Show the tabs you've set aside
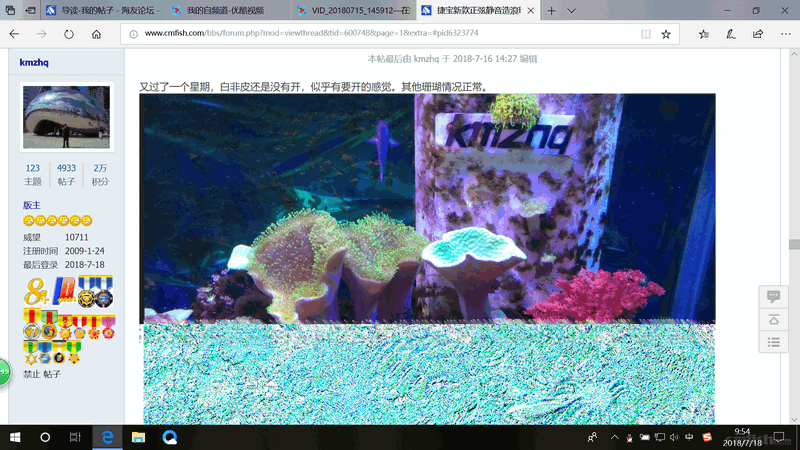 click(10, 10)
